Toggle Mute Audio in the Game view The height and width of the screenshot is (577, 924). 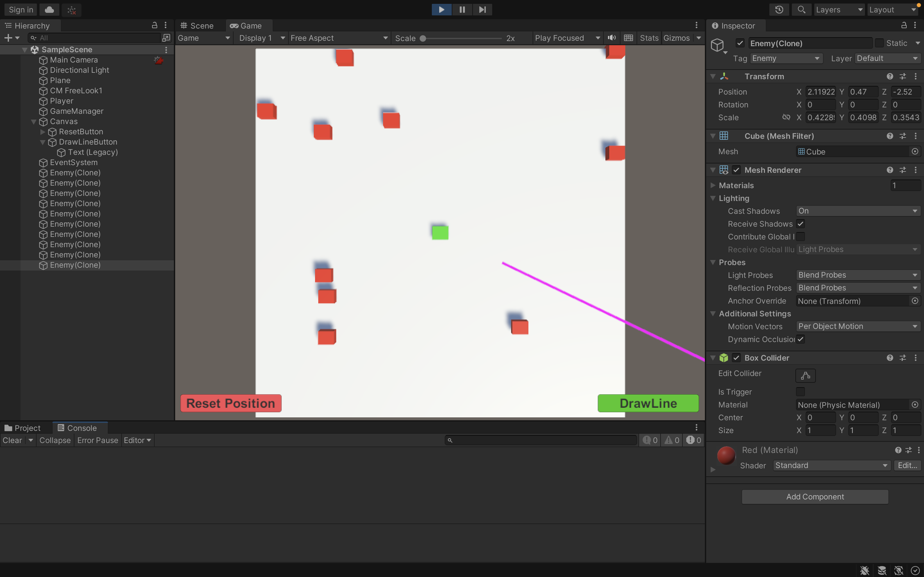612,38
